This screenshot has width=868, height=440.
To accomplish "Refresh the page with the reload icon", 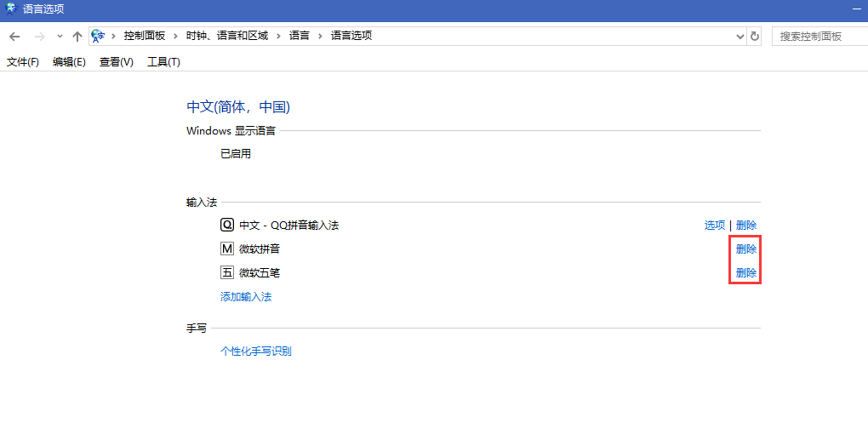I will (755, 37).
